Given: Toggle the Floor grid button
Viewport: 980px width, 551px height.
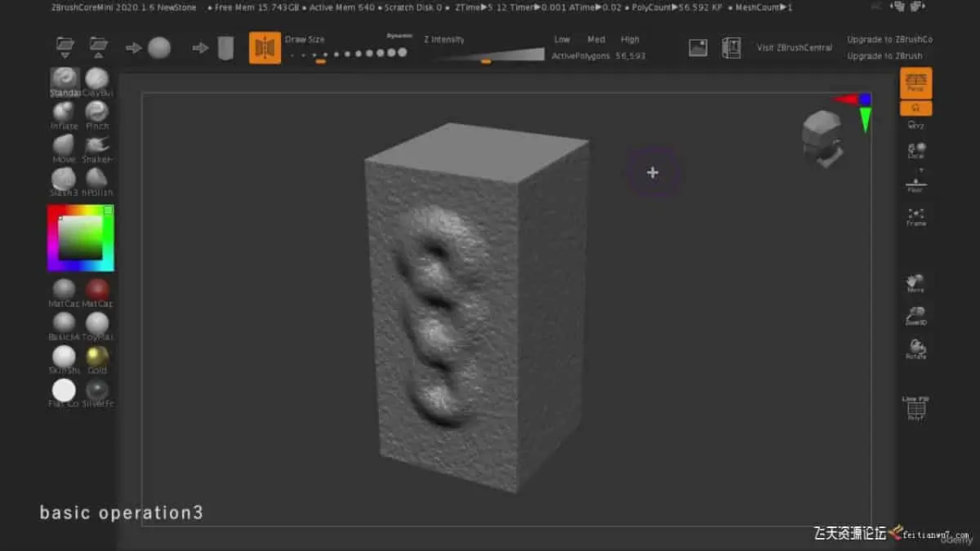Looking at the screenshot, I should [916, 184].
